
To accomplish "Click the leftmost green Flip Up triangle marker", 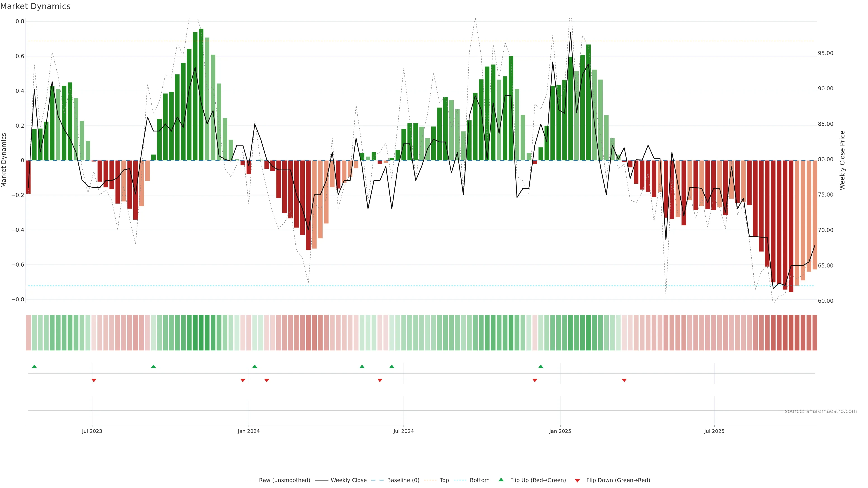I will tap(34, 366).
